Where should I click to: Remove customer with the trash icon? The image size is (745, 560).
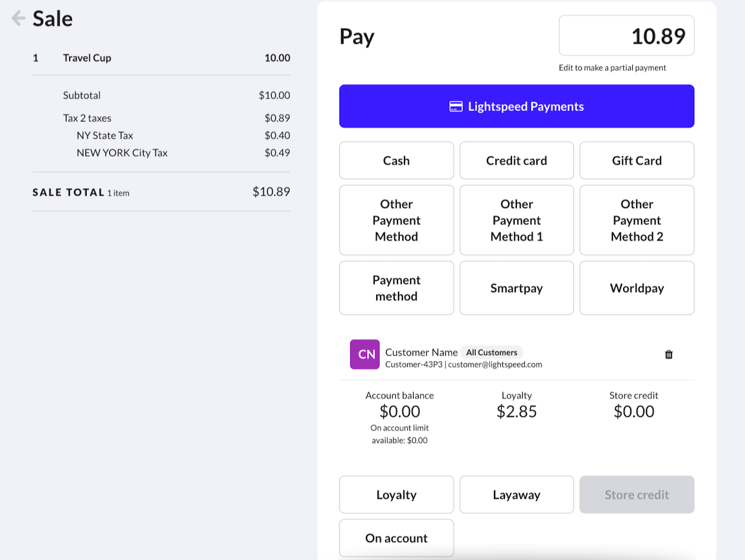coord(668,355)
